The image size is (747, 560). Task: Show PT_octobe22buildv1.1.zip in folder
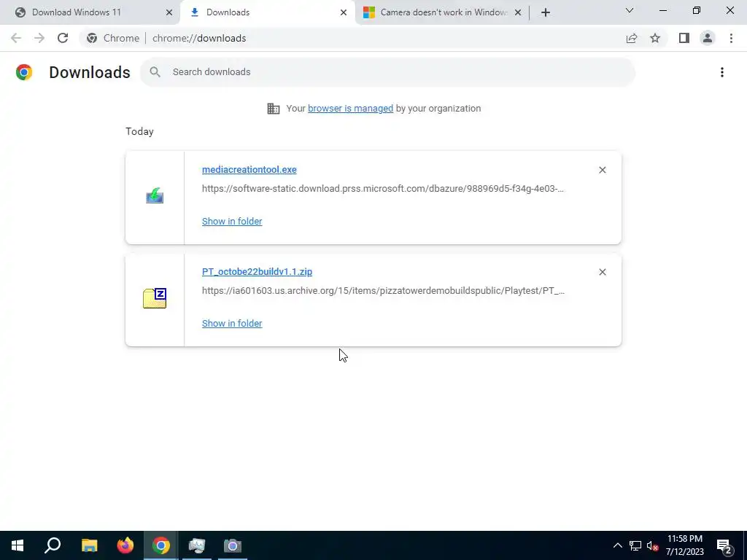point(232,323)
